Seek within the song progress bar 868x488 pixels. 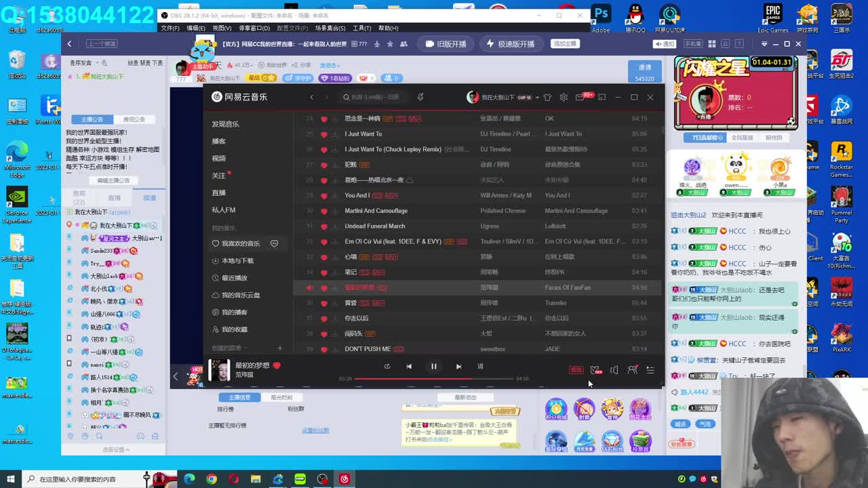pyautogui.click(x=434, y=378)
